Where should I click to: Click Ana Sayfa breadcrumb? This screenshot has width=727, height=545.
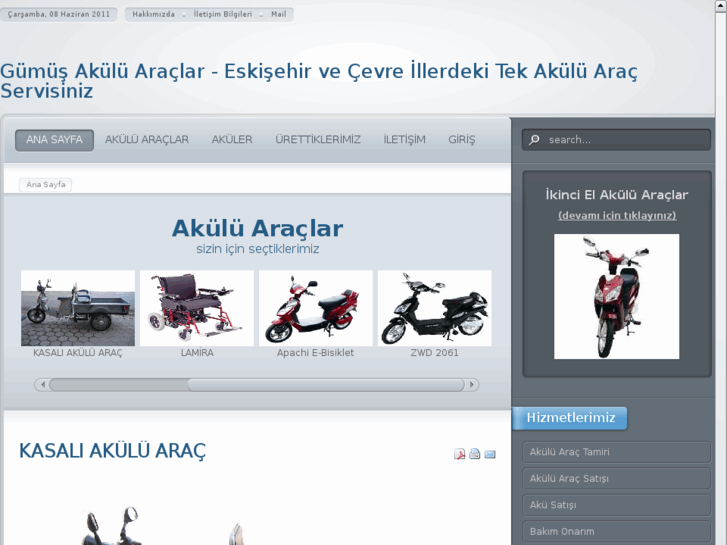click(45, 185)
